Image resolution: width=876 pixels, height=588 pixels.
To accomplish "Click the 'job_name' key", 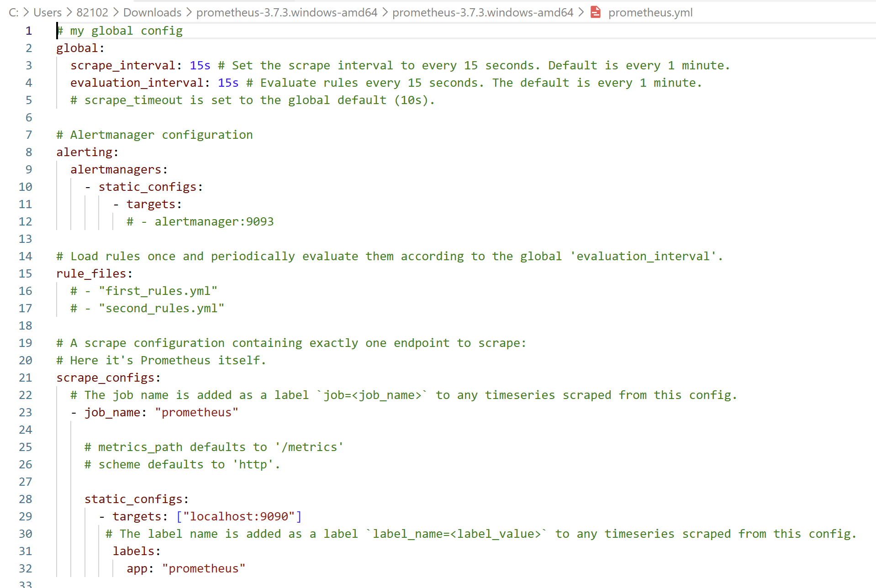I will 112,412.
